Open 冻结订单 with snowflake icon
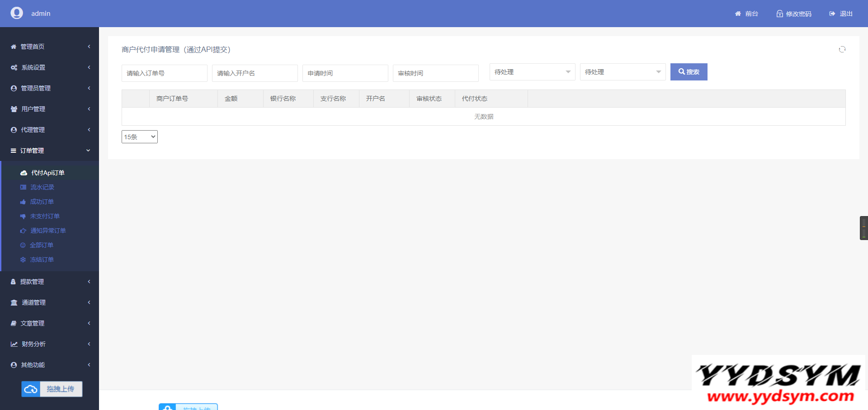The image size is (868, 410). point(42,259)
